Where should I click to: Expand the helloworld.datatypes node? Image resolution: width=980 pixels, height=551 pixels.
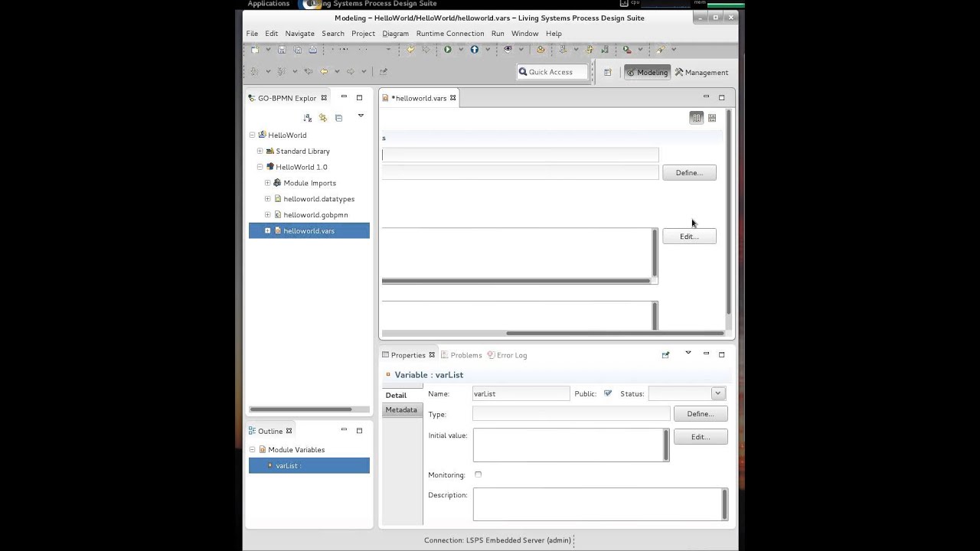pos(267,199)
